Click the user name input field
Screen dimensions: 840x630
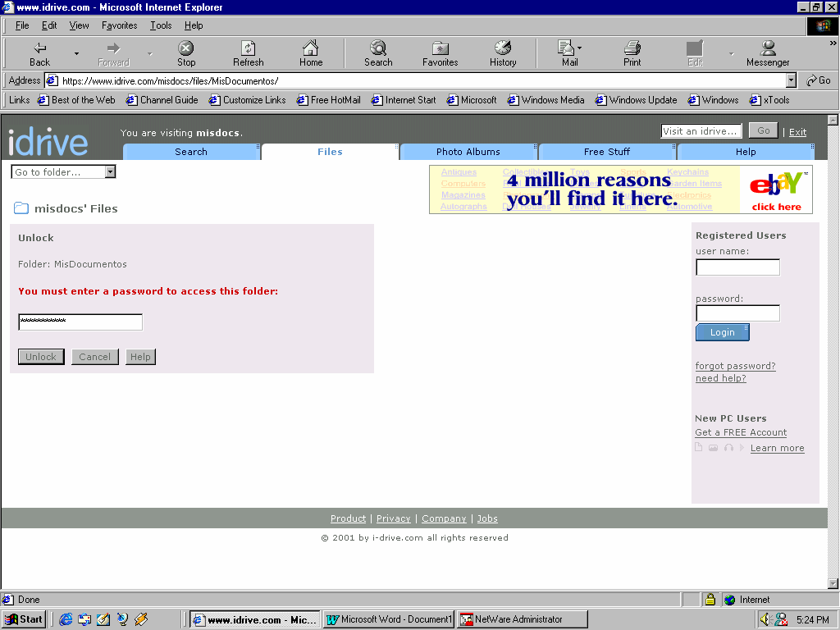(x=737, y=267)
